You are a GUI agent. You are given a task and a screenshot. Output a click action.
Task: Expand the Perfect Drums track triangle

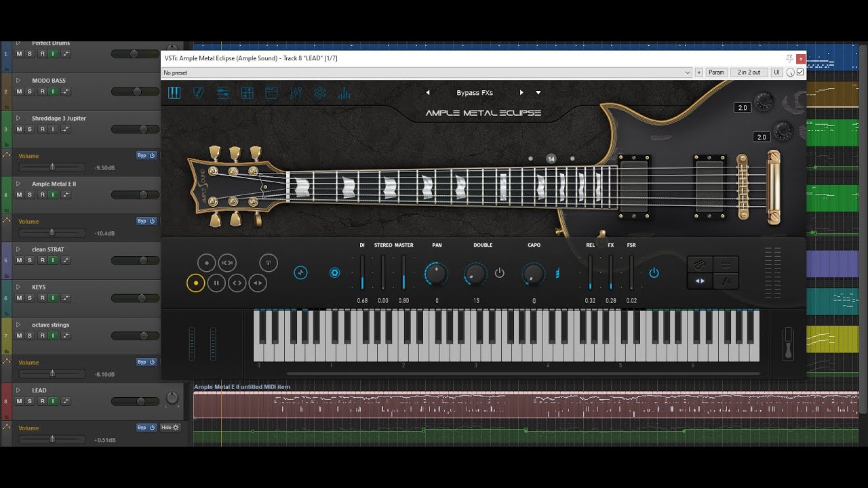click(x=18, y=43)
